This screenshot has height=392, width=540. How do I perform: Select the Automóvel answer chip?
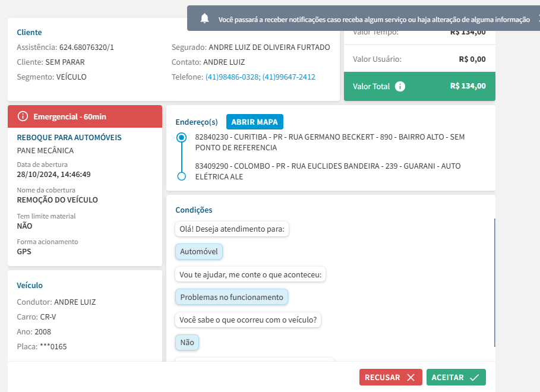click(x=198, y=251)
